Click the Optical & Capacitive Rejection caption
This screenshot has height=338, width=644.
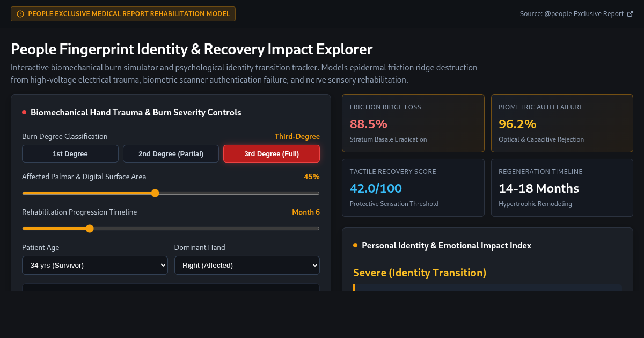541,139
